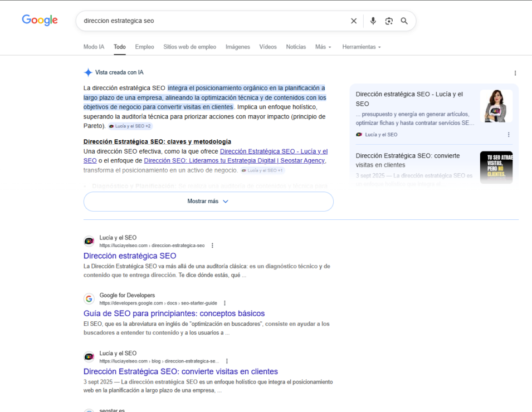Open the three-dot menu on the sidebar SEO card
Viewport: 532px width, 412px height.
[509, 134]
